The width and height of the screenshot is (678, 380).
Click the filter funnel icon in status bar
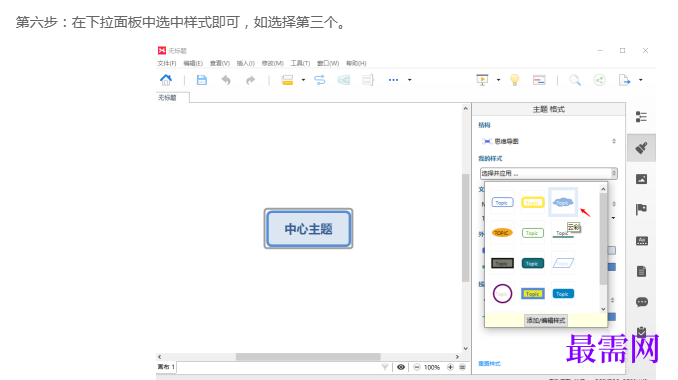tap(385, 367)
